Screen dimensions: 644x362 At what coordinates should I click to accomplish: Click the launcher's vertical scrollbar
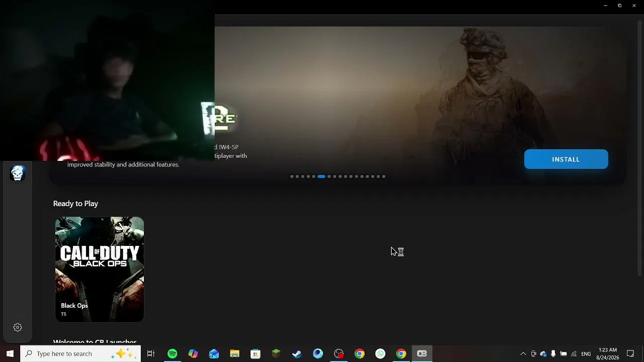click(x=640, y=148)
